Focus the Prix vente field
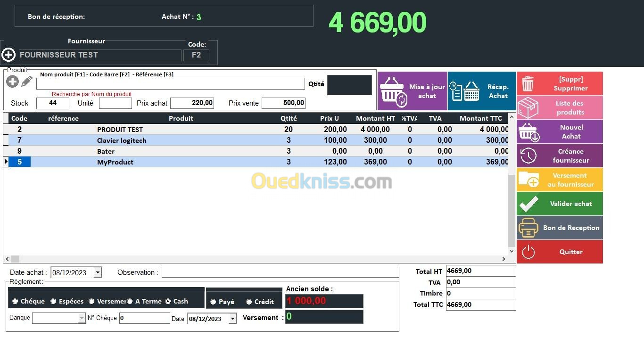This screenshot has width=644, height=362. tap(284, 103)
